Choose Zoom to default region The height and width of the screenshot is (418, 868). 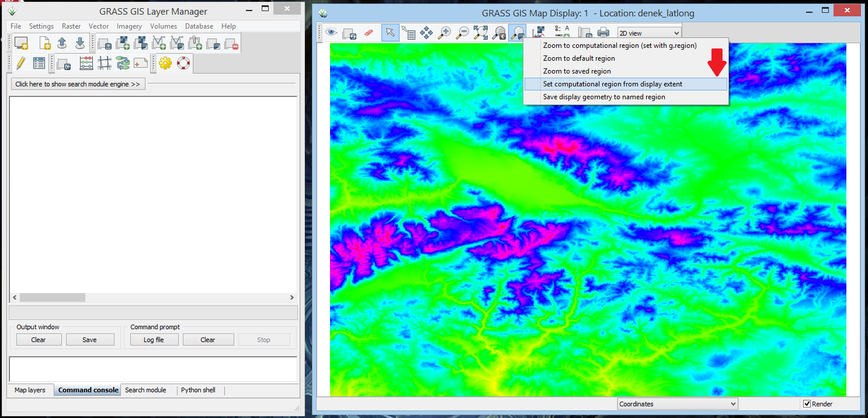[x=626, y=58]
